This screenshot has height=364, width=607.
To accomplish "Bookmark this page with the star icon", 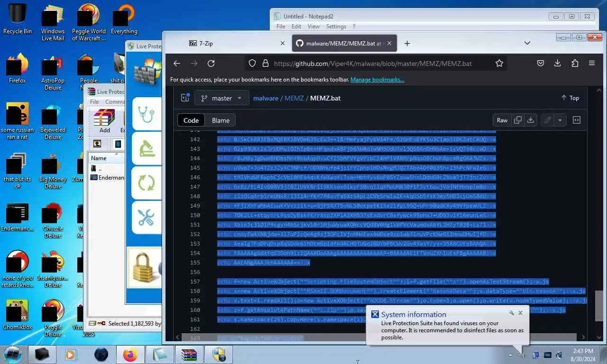I will pos(499,63).
